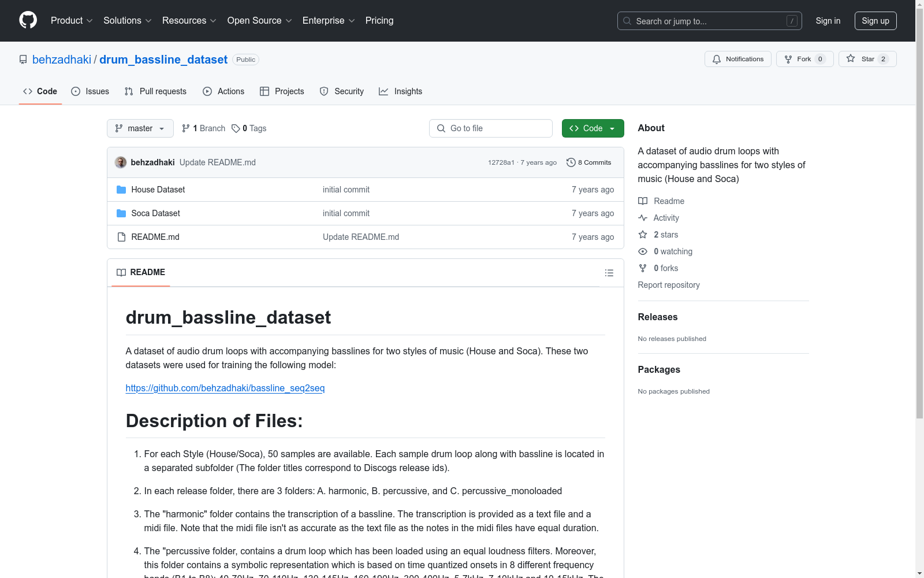
Task: Open the Product menu
Action: point(72,20)
